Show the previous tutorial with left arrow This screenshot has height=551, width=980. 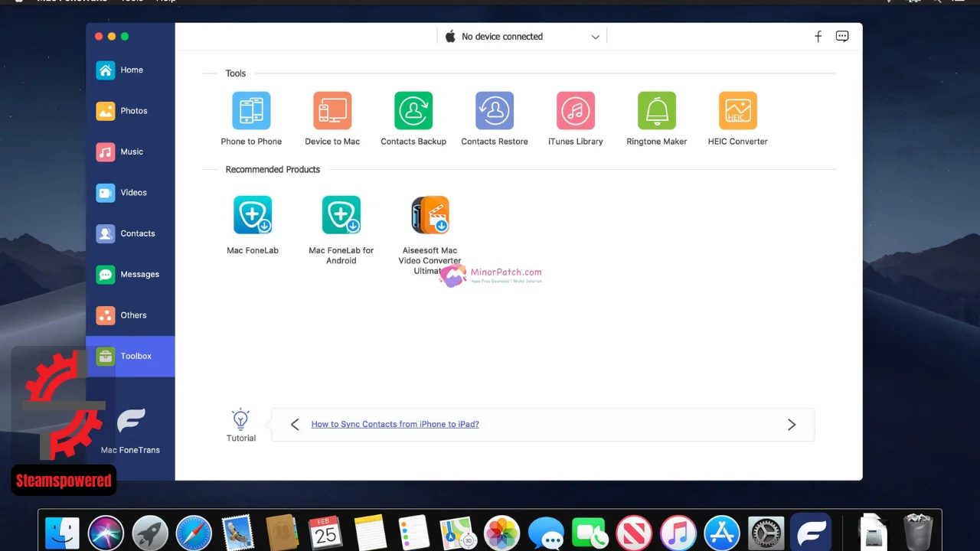[x=294, y=425]
